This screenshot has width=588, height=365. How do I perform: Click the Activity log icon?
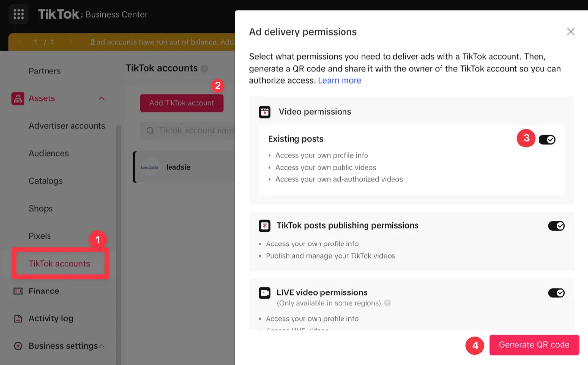point(17,318)
